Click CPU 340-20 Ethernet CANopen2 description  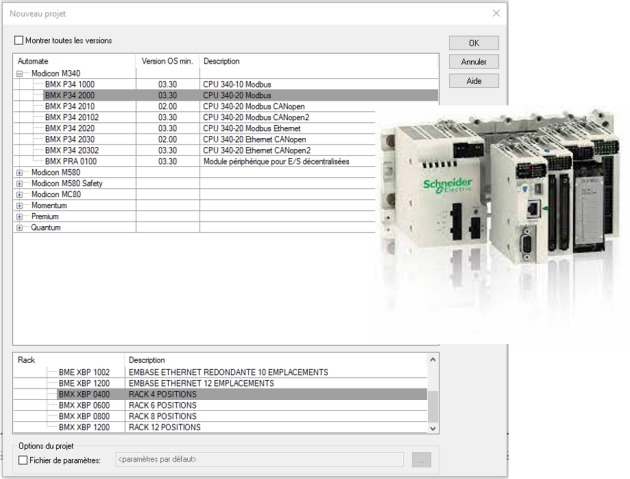tap(257, 150)
